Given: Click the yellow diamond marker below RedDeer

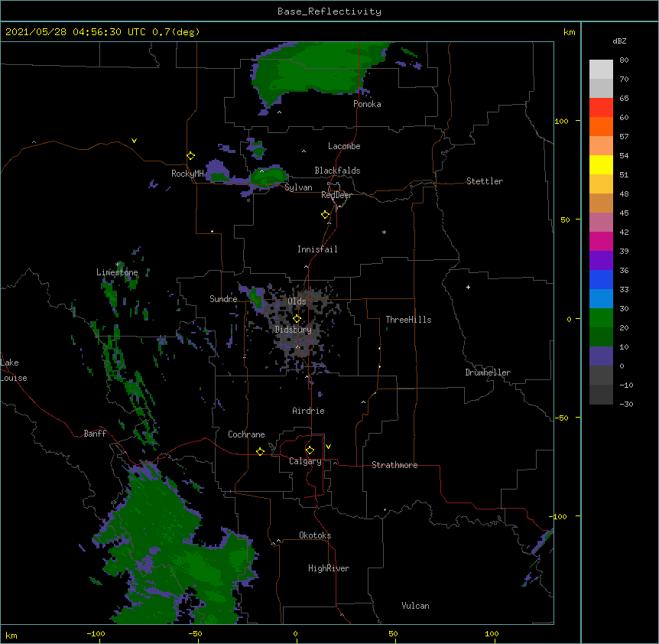Looking at the screenshot, I should 325,215.
